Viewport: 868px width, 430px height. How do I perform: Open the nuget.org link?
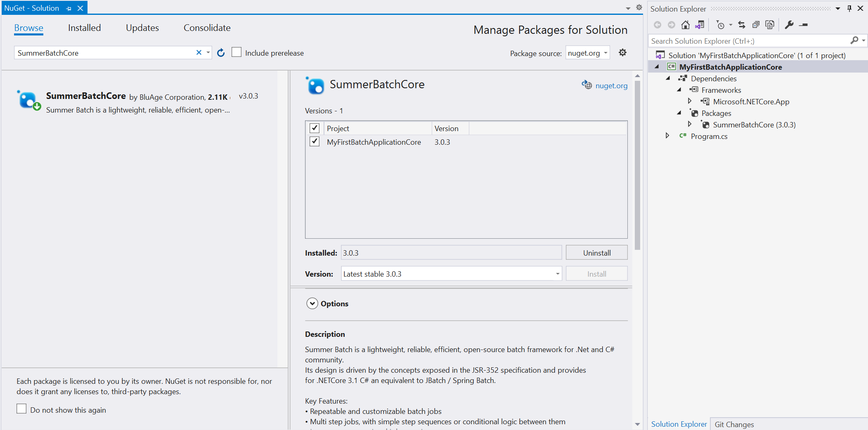[611, 85]
